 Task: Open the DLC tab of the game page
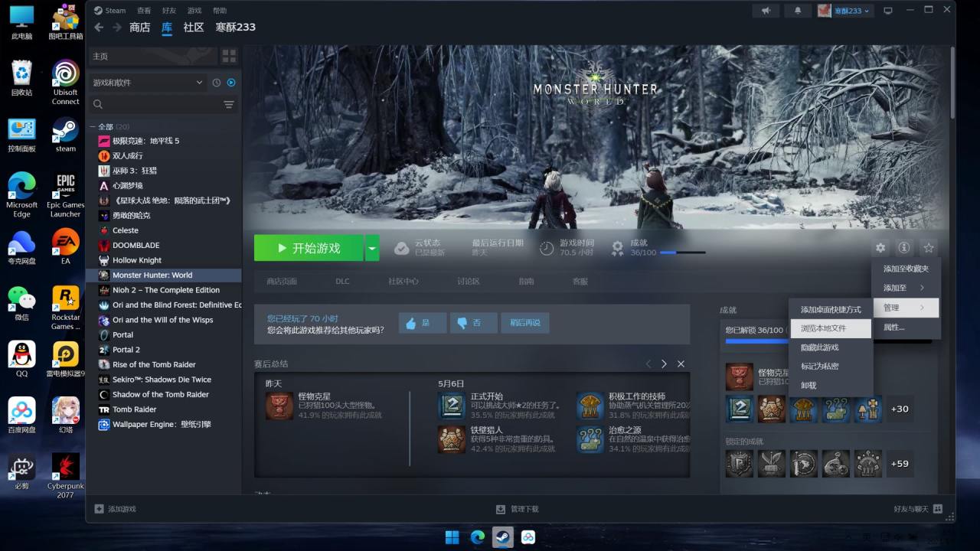[342, 282]
